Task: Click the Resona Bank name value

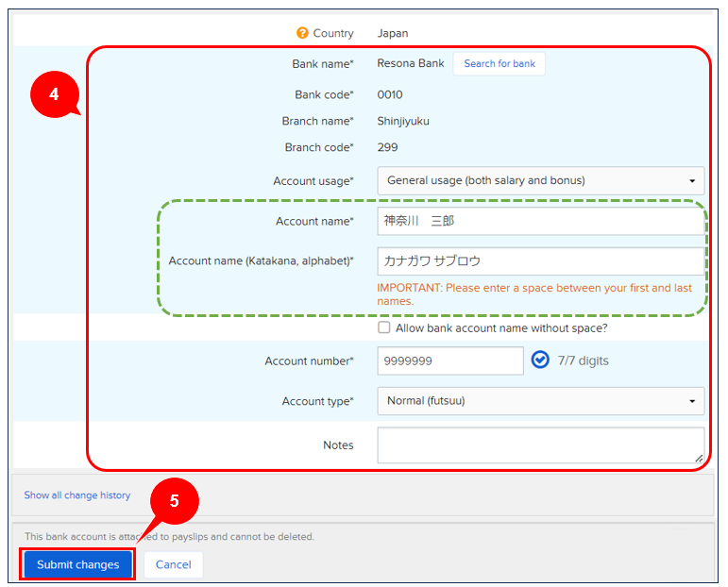Action: pos(411,63)
